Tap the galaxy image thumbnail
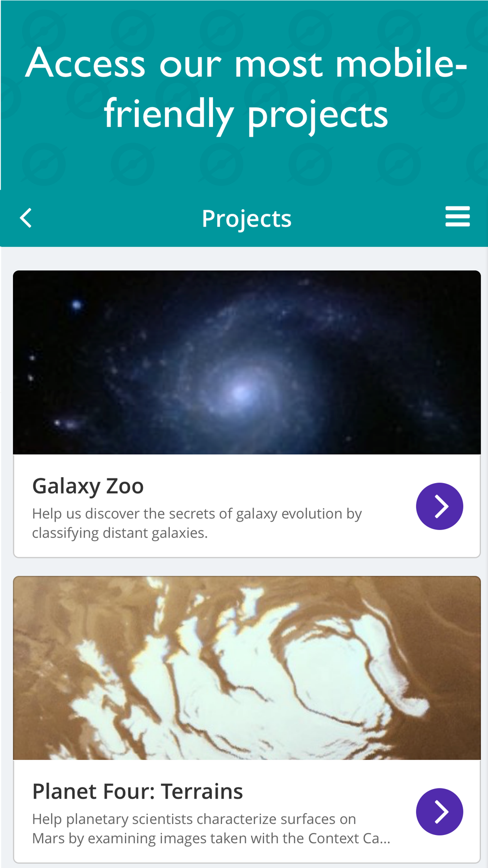This screenshot has height=868, width=488. click(x=246, y=361)
